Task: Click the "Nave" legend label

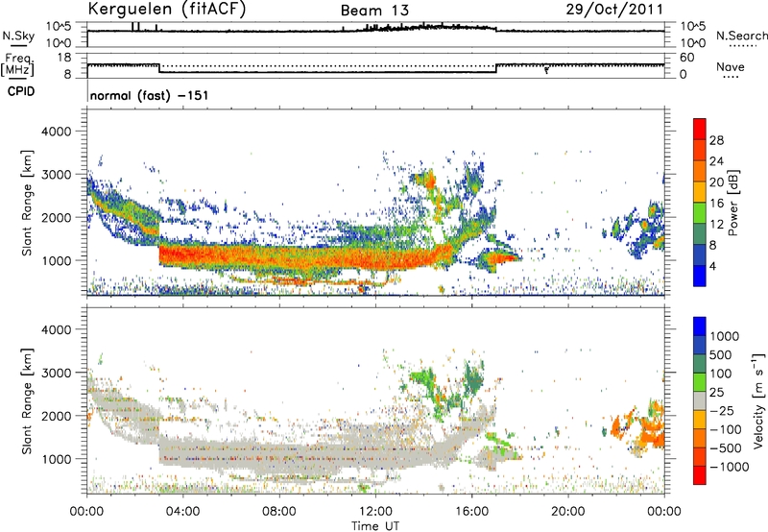Action: click(730, 66)
